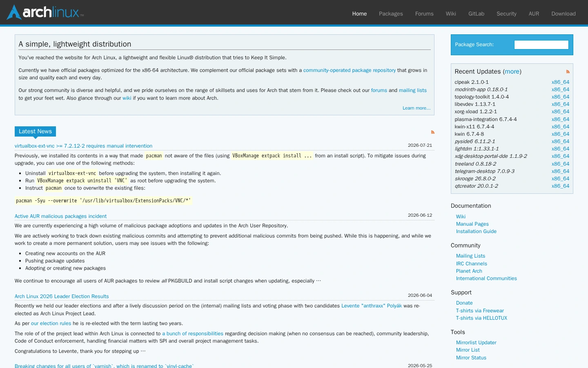The image size is (588, 368).
Task: Open the kwin-x11 6.7.4-4 package entry
Action: tap(474, 127)
